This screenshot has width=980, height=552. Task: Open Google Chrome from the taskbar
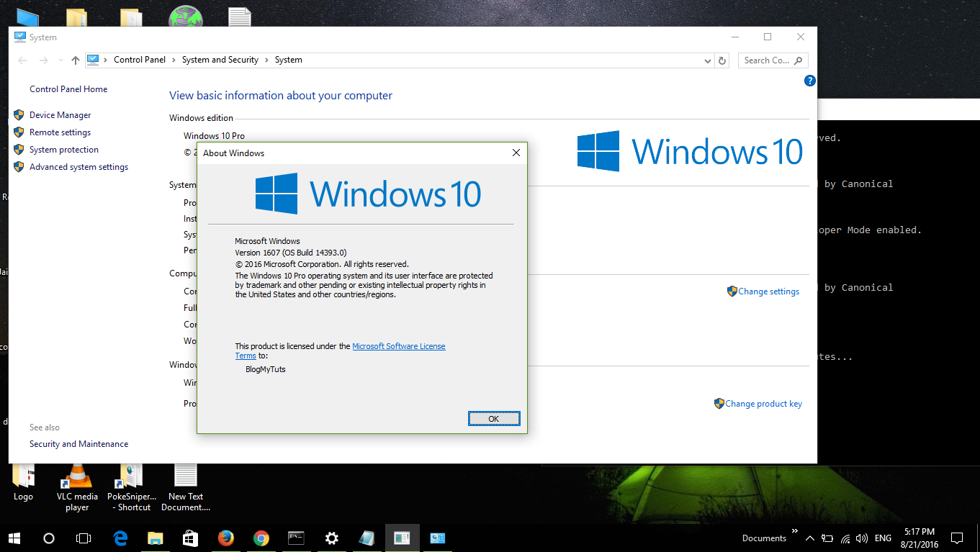(x=261, y=538)
